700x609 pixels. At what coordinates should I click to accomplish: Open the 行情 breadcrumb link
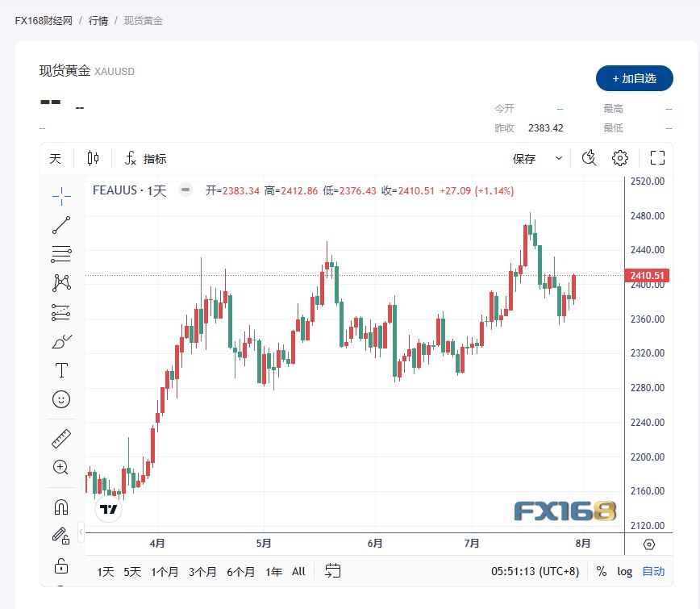(x=98, y=20)
